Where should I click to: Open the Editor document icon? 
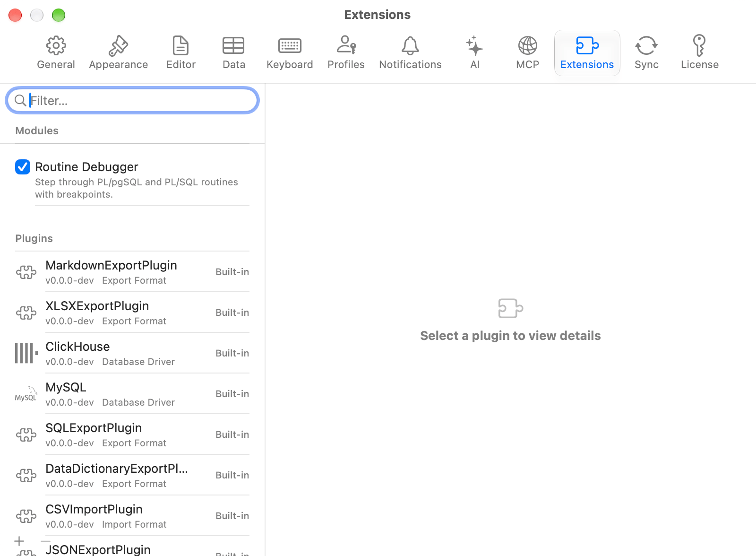(180, 46)
